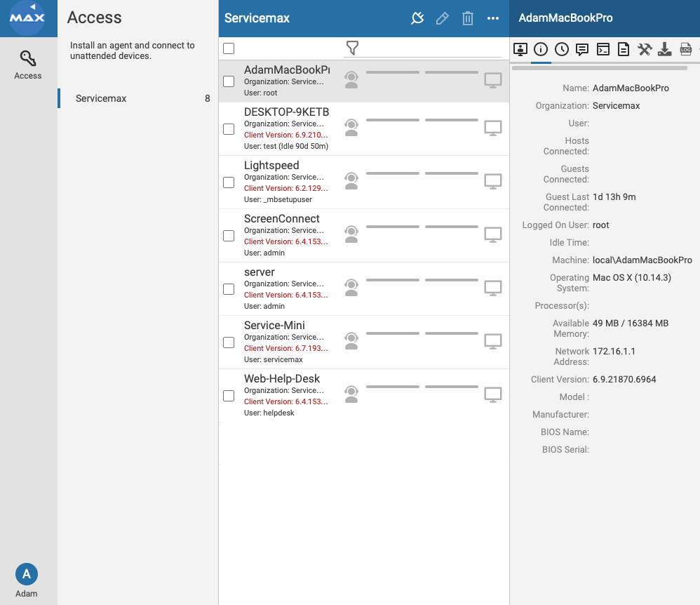
Task: Click memory value 49 MB / 16384 MB
Action: click(631, 323)
